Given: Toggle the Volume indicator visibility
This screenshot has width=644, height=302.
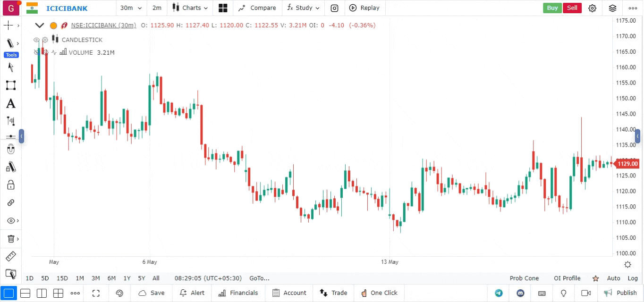Looking at the screenshot, I should (36, 52).
